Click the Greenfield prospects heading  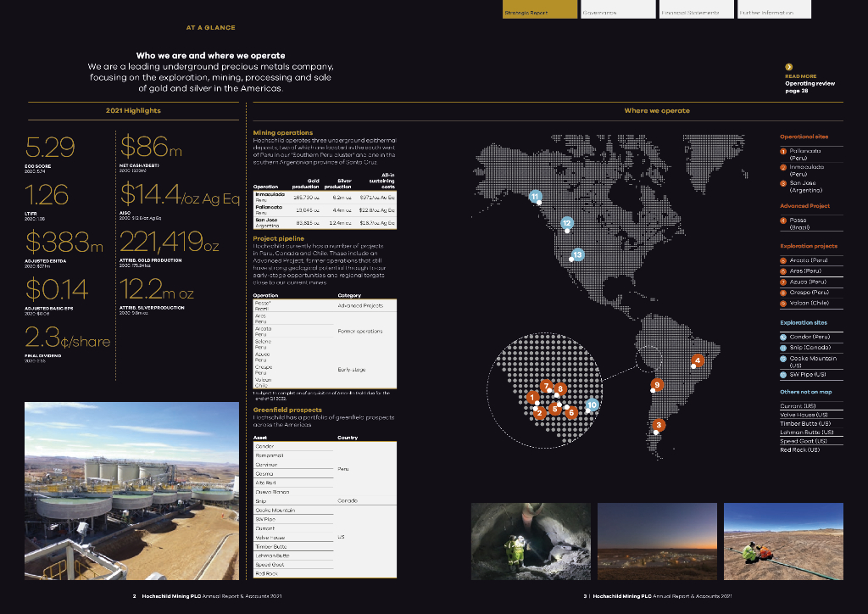point(287,410)
